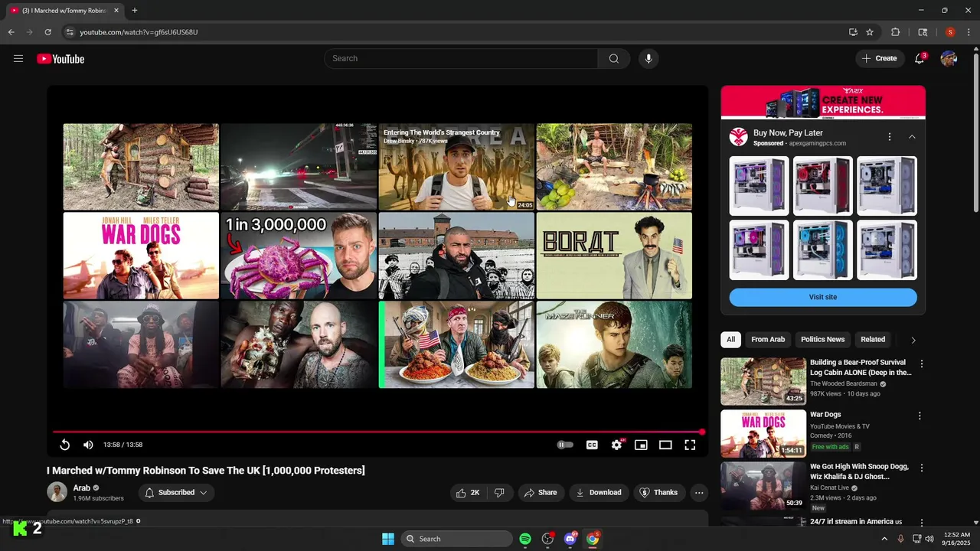The image size is (980, 551).
Task: Open tab search dropdown arrow
Action: [x=923, y=32]
